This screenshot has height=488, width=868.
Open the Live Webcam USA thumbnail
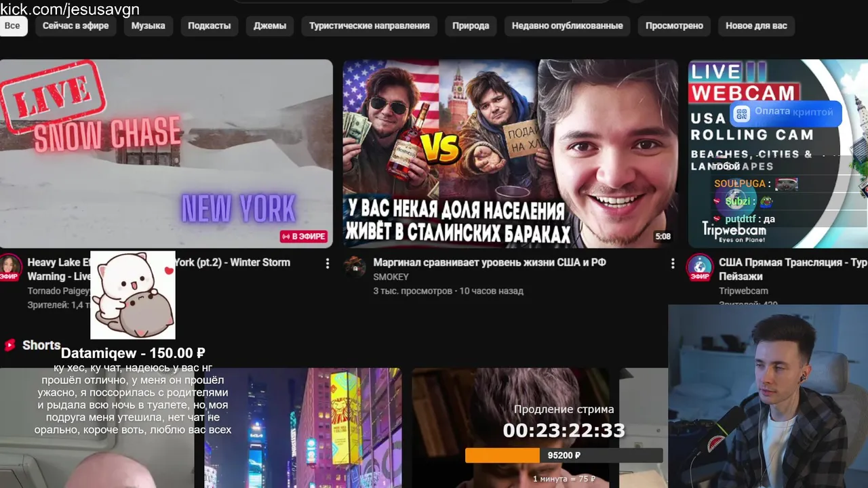tap(778, 154)
